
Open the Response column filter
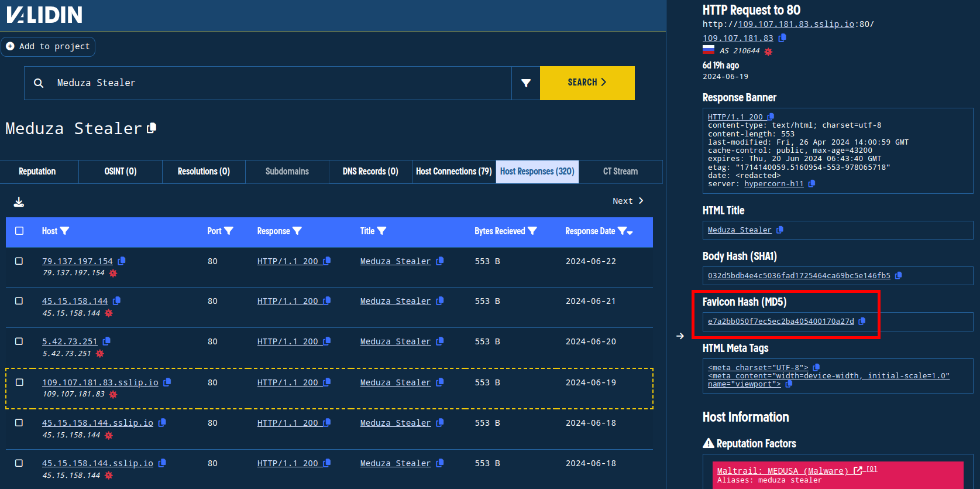(297, 231)
